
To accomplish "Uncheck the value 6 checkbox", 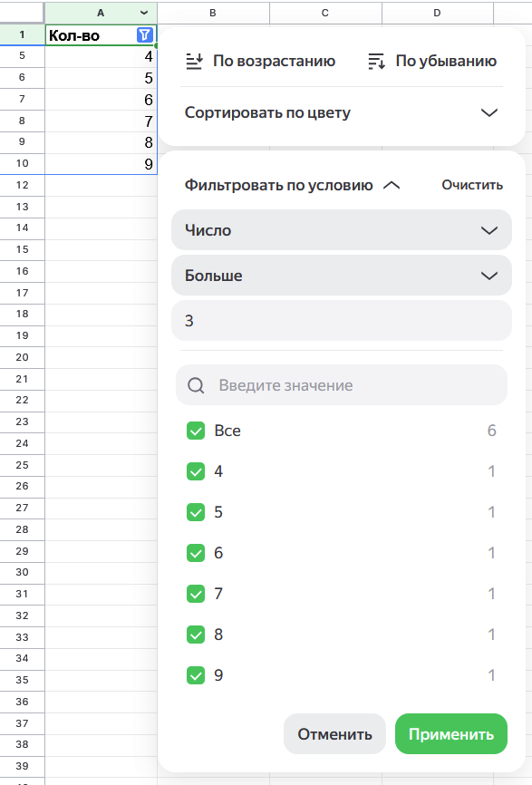I will point(196,553).
